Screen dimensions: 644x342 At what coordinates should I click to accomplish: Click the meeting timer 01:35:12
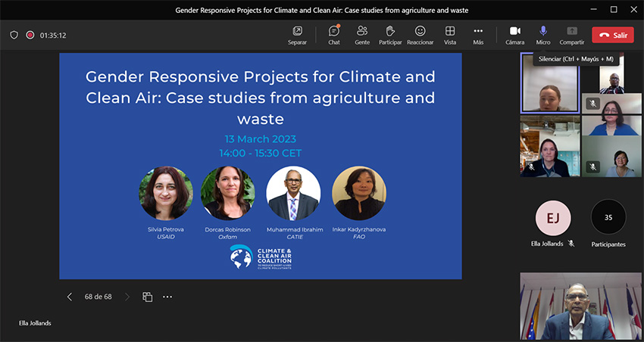point(53,36)
